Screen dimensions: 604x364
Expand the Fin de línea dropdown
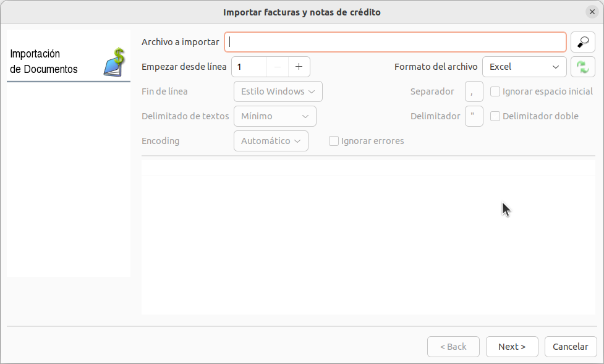click(278, 91)
